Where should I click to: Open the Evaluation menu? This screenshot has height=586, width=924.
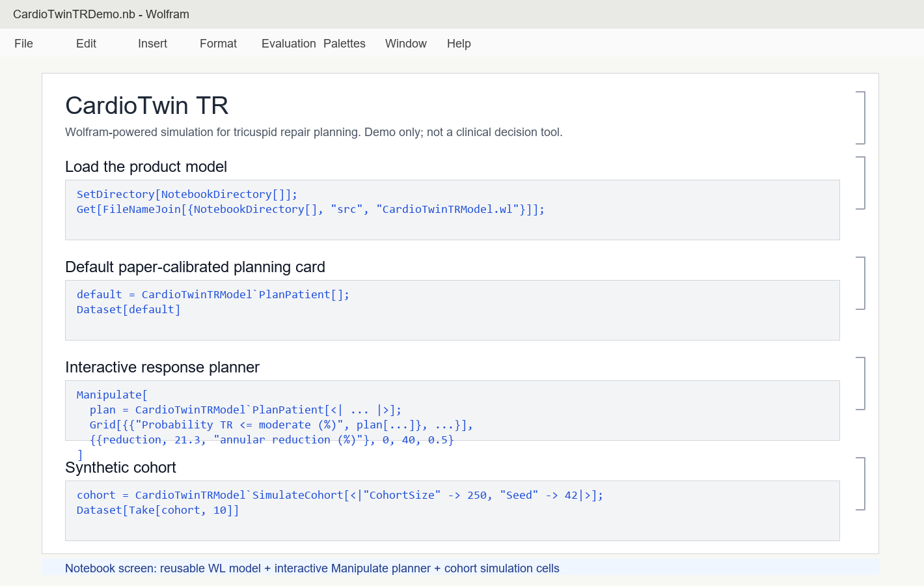[x=288, y=44]
